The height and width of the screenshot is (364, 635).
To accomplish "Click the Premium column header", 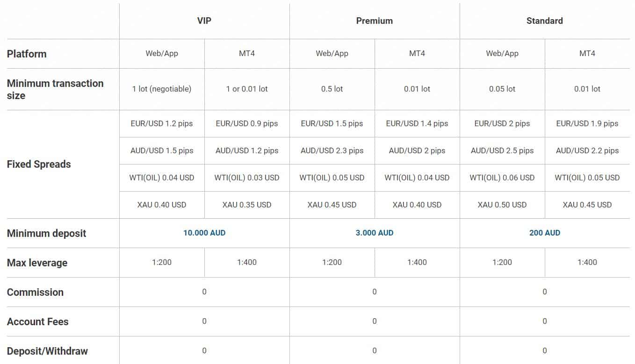I will pyautogui.click(x=375, y=21).
